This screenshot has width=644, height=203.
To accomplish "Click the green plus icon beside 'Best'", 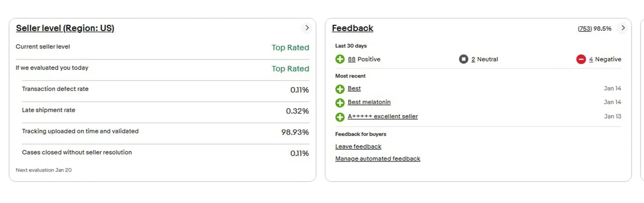I will (340, 89).
